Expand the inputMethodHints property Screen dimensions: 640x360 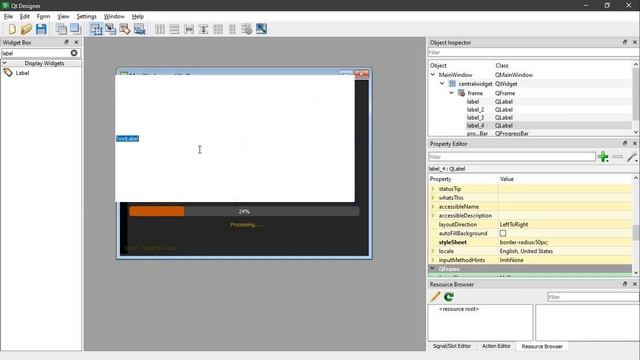[x=433, y=260]
